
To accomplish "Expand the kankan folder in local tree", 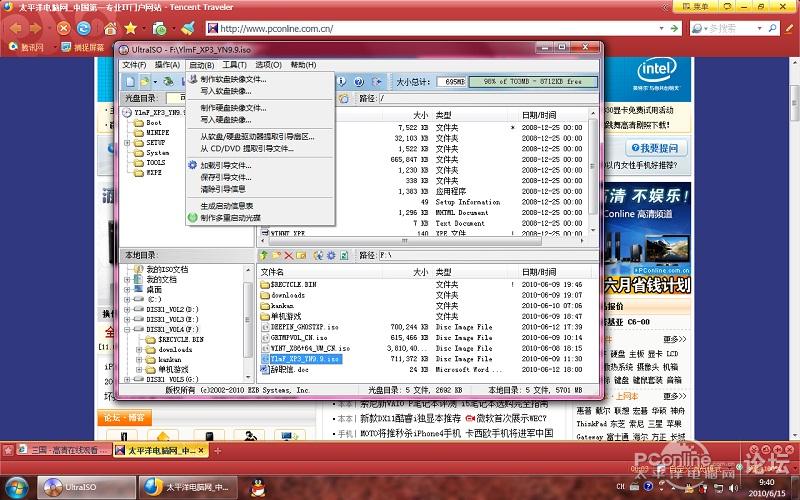I will point(139,360).
